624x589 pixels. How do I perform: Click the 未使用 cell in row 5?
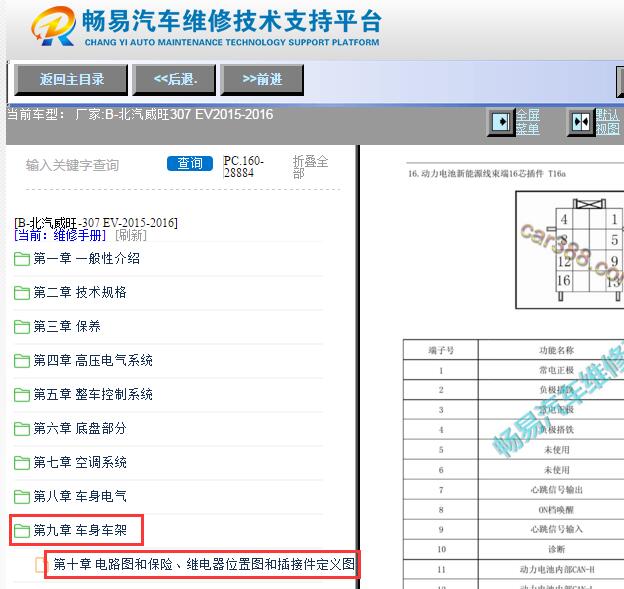tap(556, 450)
